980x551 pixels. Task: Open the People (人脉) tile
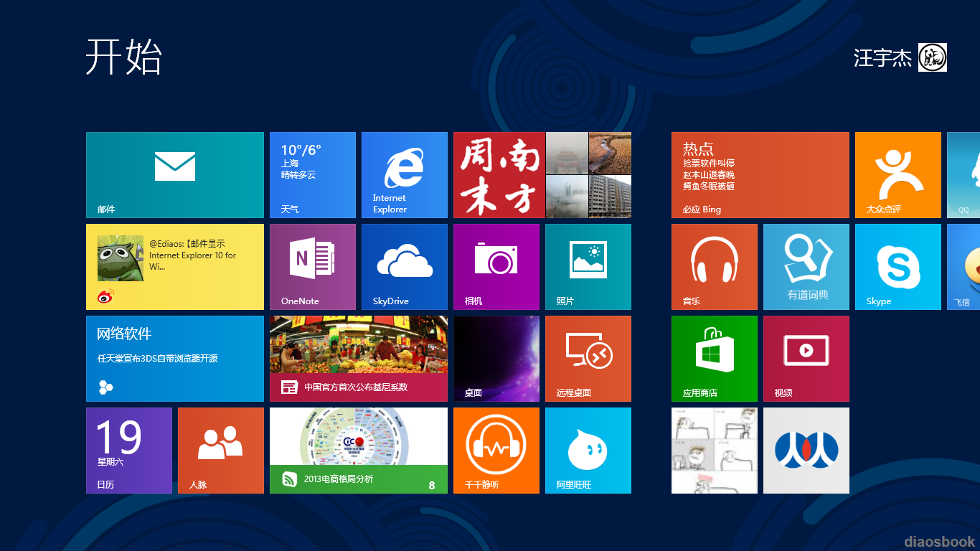pyautogui.click(x=221, y=451)
